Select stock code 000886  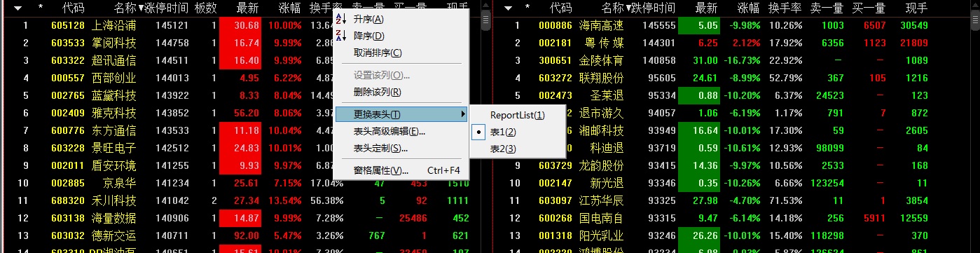(555, 25)
